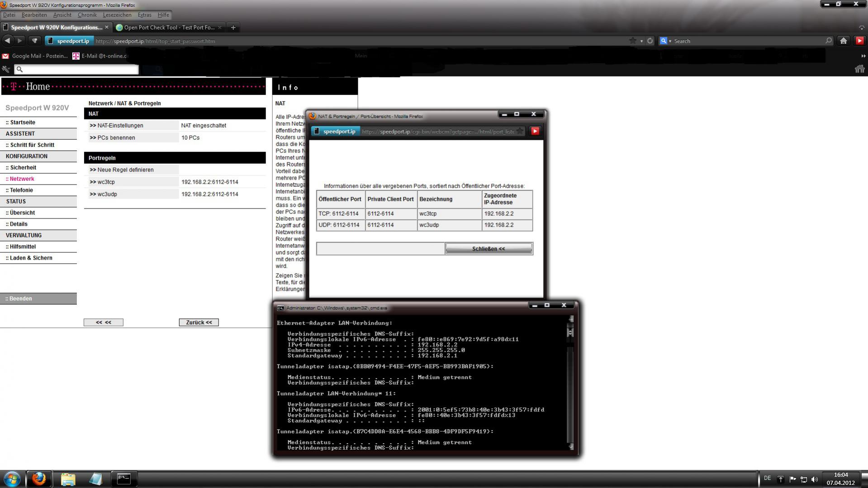Click the bookmark star in main address bar

coord(632,41)
